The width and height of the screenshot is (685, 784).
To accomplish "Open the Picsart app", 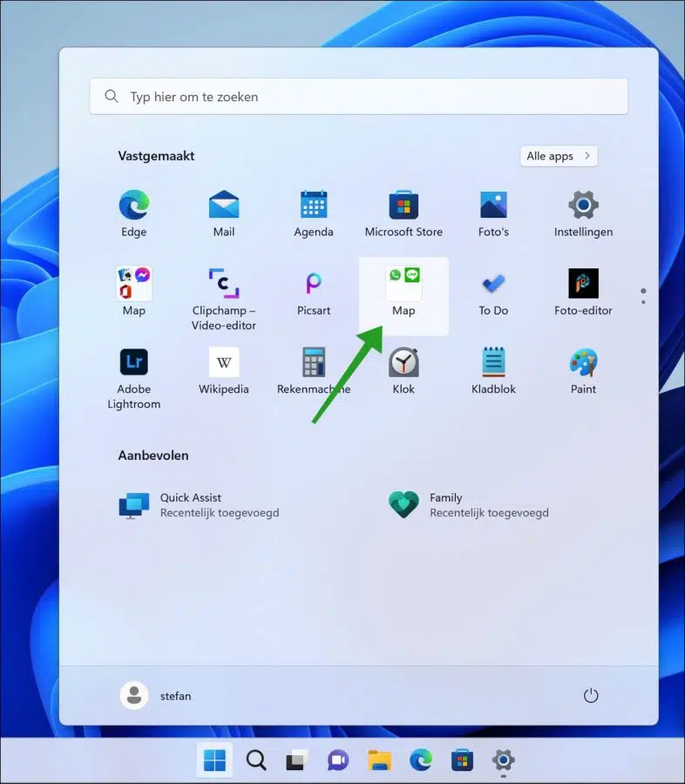I will click(314, 291).
